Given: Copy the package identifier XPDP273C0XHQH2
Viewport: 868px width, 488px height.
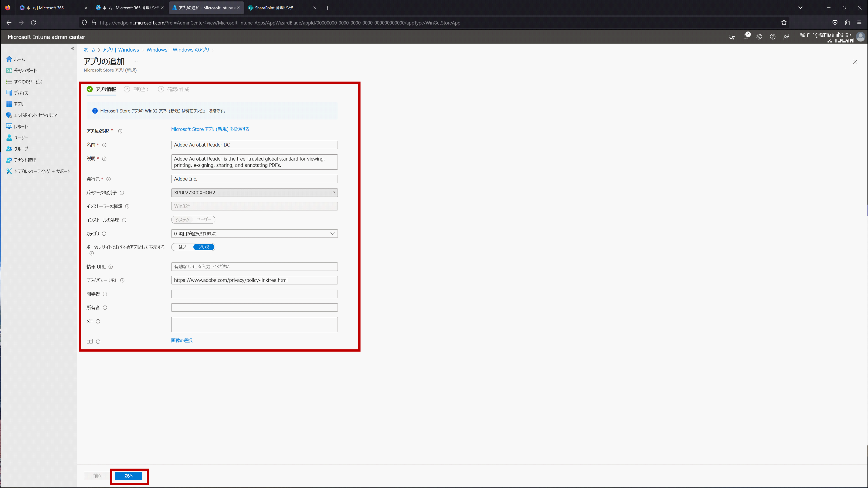Looking at the screenshot, I should click(x=333, y=193).
